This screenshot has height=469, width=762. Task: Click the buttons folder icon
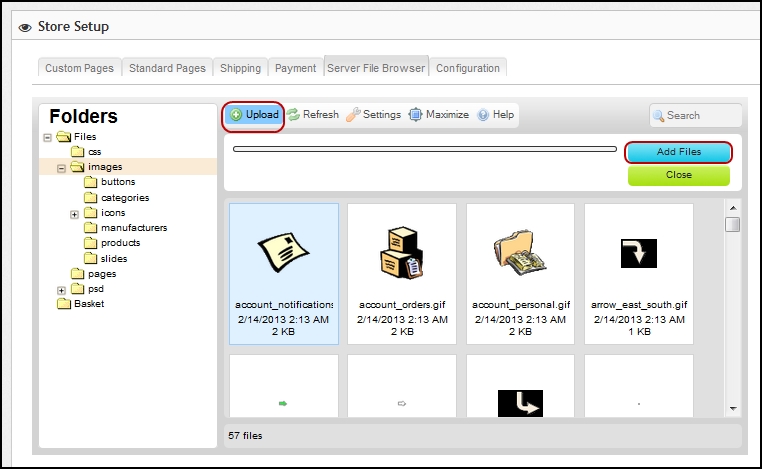91,182
